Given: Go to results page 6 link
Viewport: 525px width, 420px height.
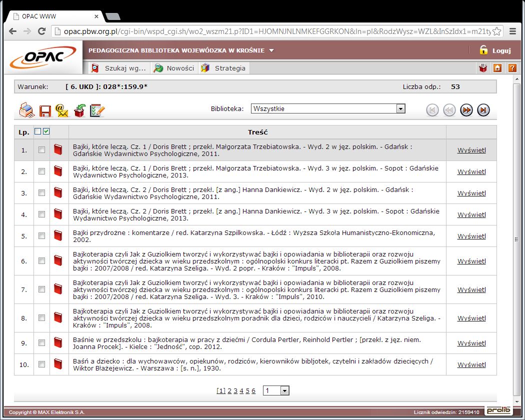Looking at the screenshot, I should click(x=253, y=391).
